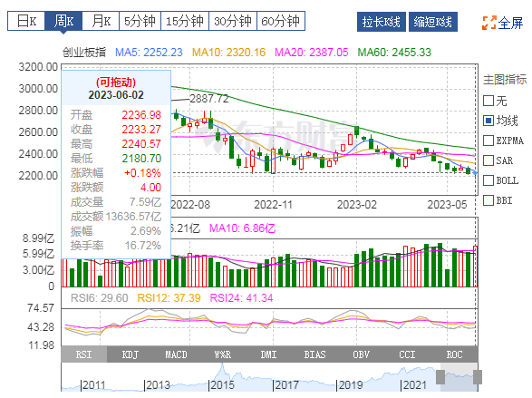This screenshot has height=398, width=532.
Task: Click the RSI12: 37.39 readout
Action: [169, 298]
